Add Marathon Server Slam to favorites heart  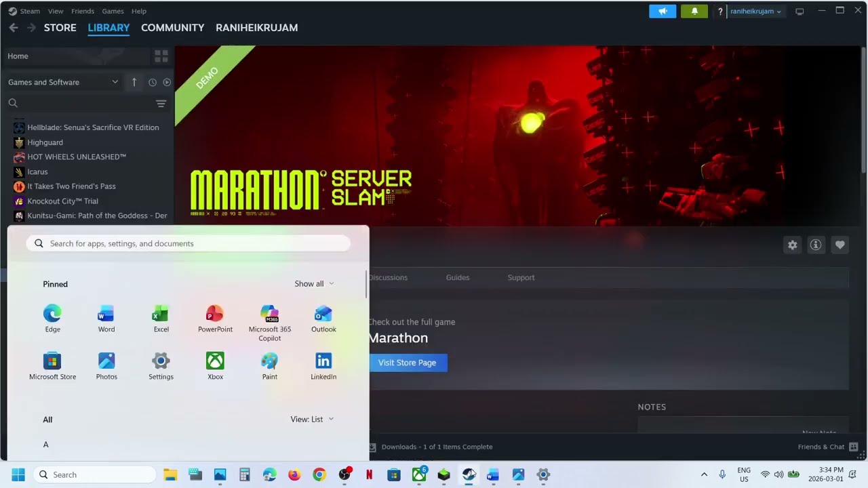coord(840,245)
